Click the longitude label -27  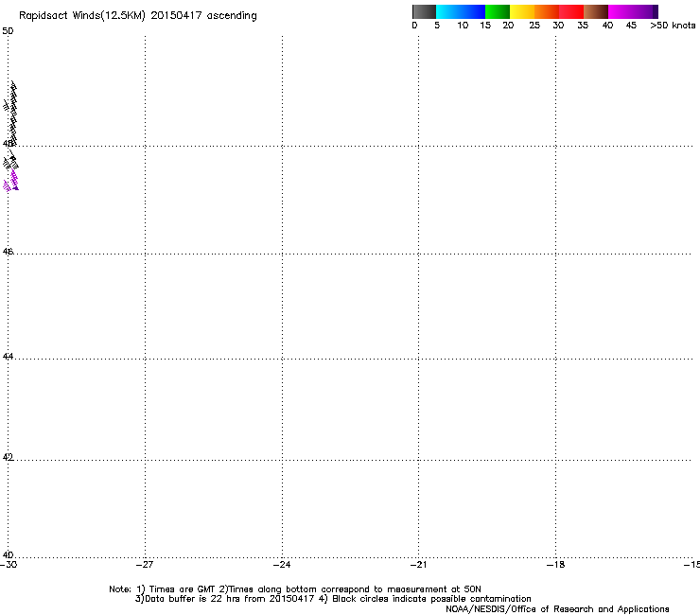pyautogui.click(x=145, y=565)
